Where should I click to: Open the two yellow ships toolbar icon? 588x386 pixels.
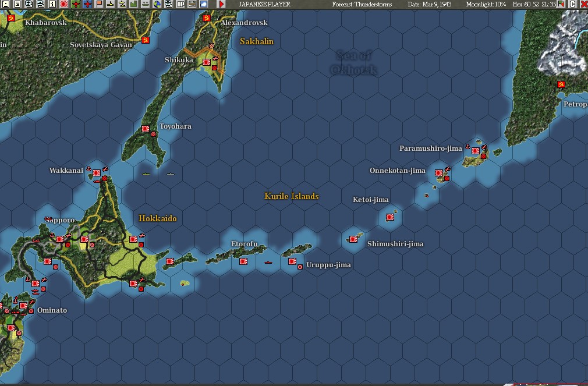click(122, 4)
